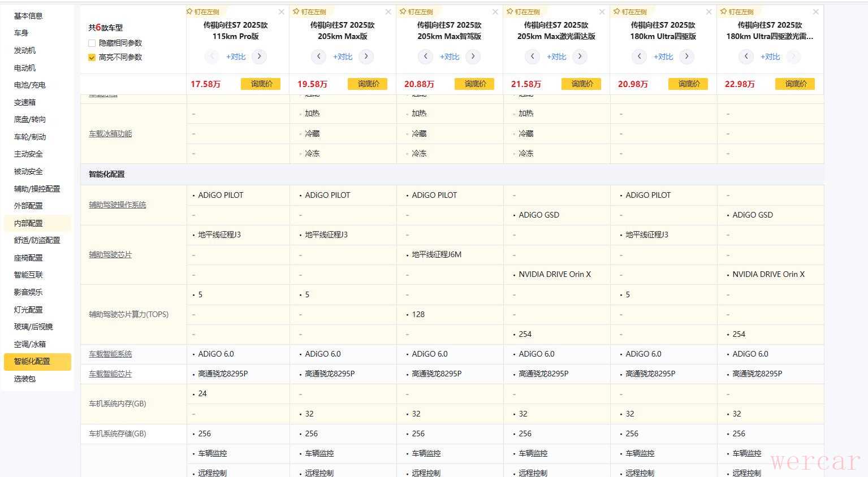The height and width of the screenshot is (477, 868).
Task: Jump to 电动机 section
Action: [x=25, y=68]
